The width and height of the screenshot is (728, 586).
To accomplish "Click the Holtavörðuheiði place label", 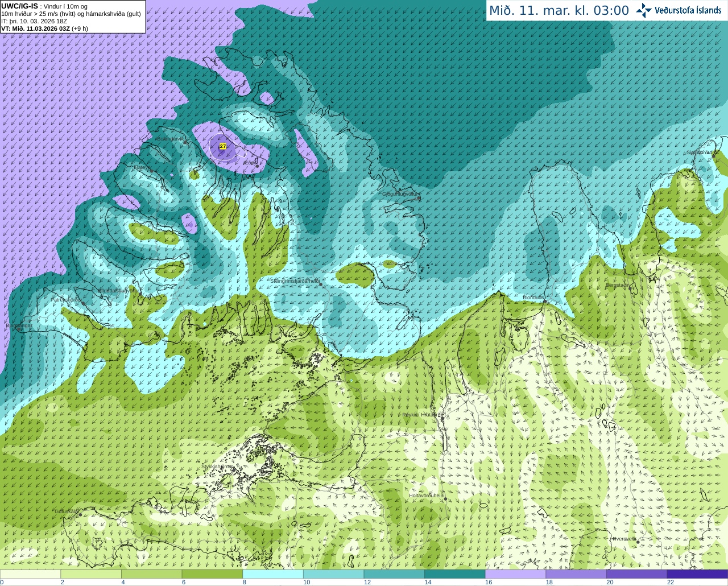I will tap(427, 496).
